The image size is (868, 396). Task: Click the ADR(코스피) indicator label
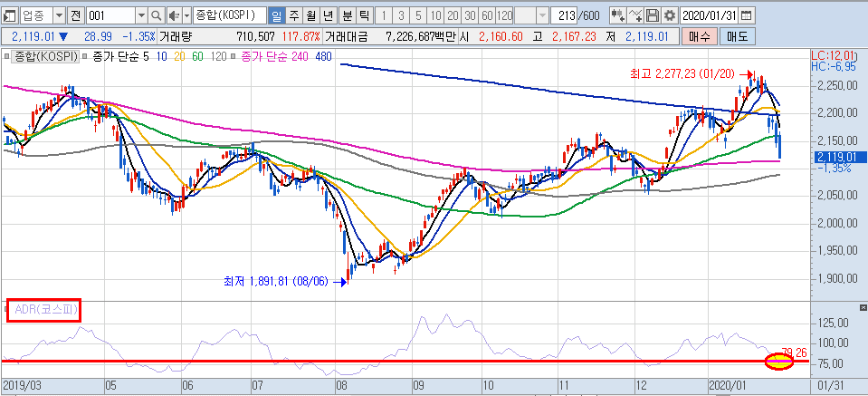48,310
